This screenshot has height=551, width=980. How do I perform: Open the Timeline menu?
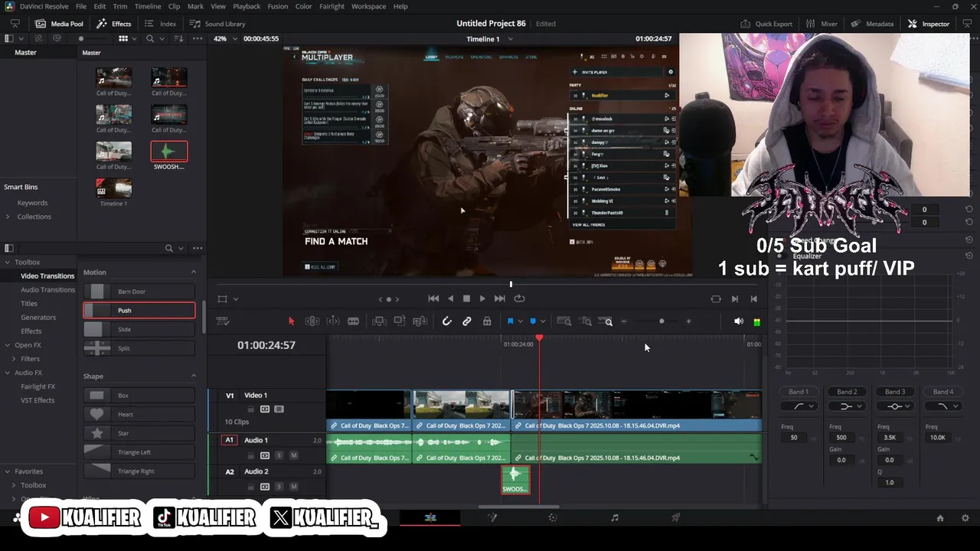(x=148, y=6)
